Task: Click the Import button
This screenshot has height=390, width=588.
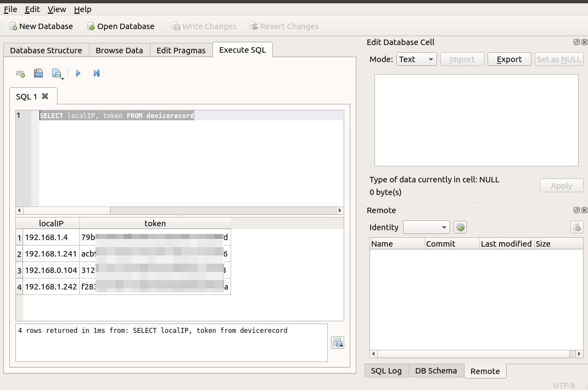Action: pyautogui.click(x=462, y=59)
